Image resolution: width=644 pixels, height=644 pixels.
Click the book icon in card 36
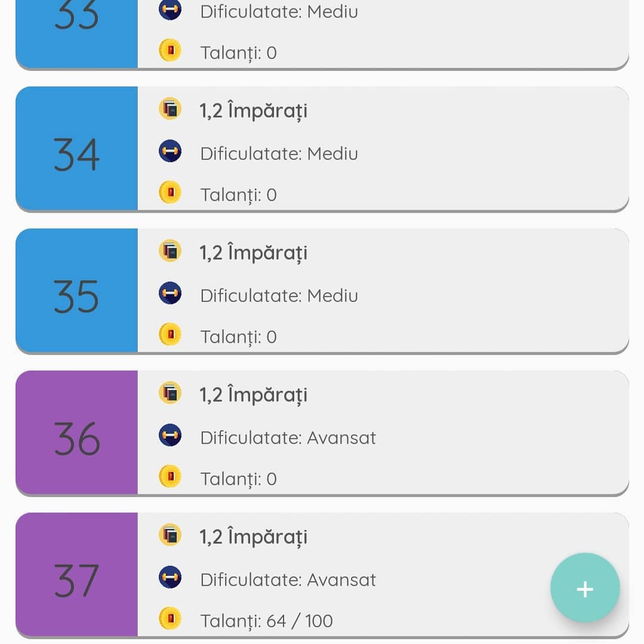[170, 393]
